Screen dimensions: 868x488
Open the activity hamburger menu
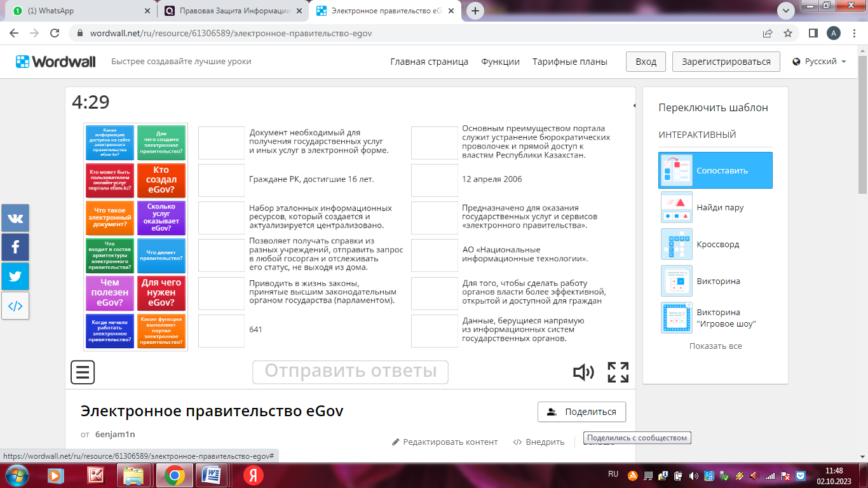(83, 372)
